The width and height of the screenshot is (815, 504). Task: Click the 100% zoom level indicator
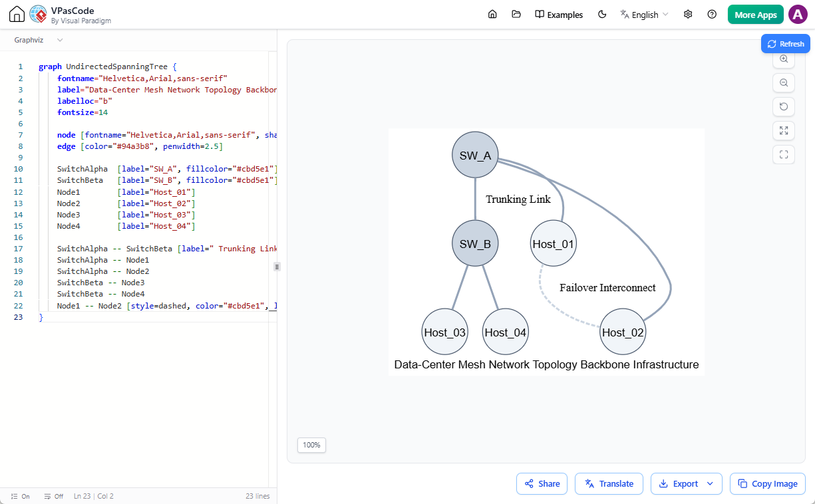311,445
